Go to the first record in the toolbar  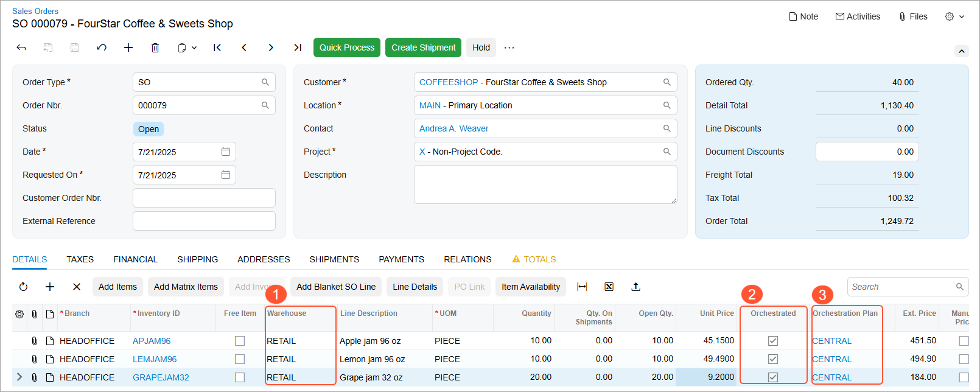[217, 47]
